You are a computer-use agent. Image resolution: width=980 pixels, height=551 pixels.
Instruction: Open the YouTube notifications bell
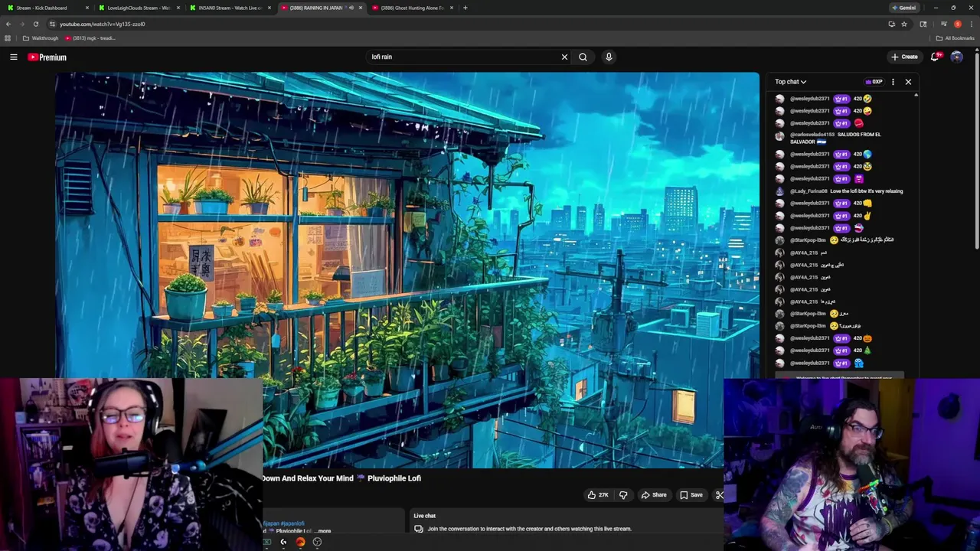point(936,57)
